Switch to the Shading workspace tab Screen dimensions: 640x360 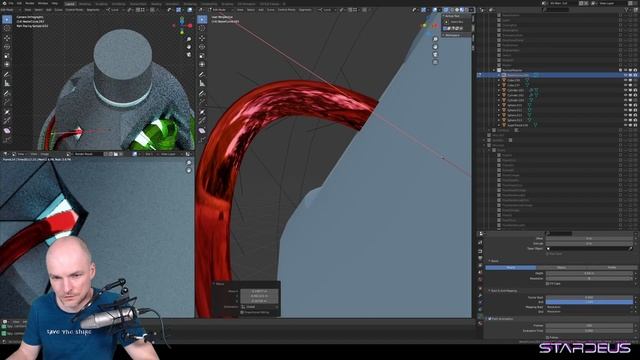click(156, 4)
